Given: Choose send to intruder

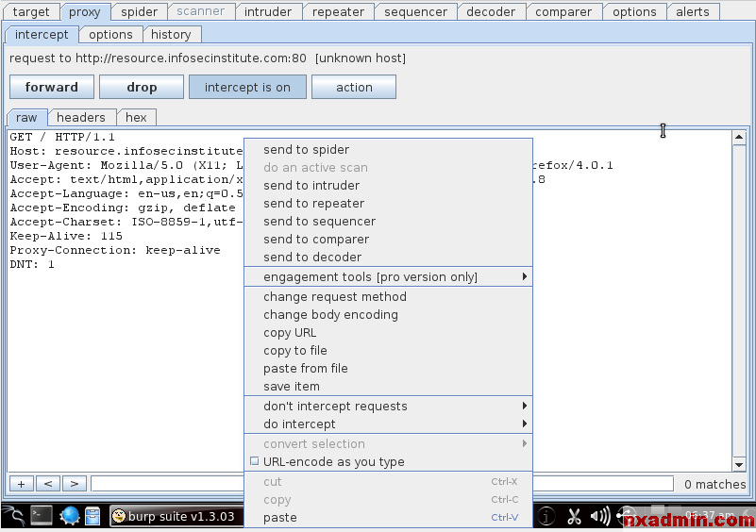Looking at the screenshot, I should [x=388, y=186].
